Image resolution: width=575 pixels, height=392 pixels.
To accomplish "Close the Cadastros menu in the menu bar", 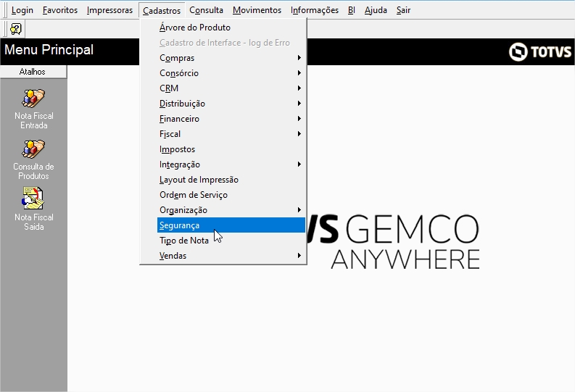I will click(x=162, y=10).
